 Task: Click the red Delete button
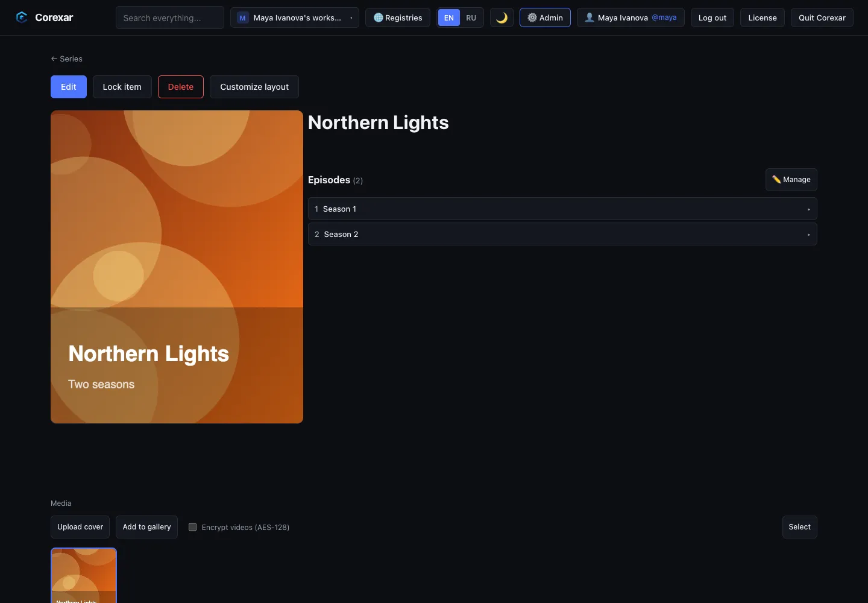click(181, 87)
